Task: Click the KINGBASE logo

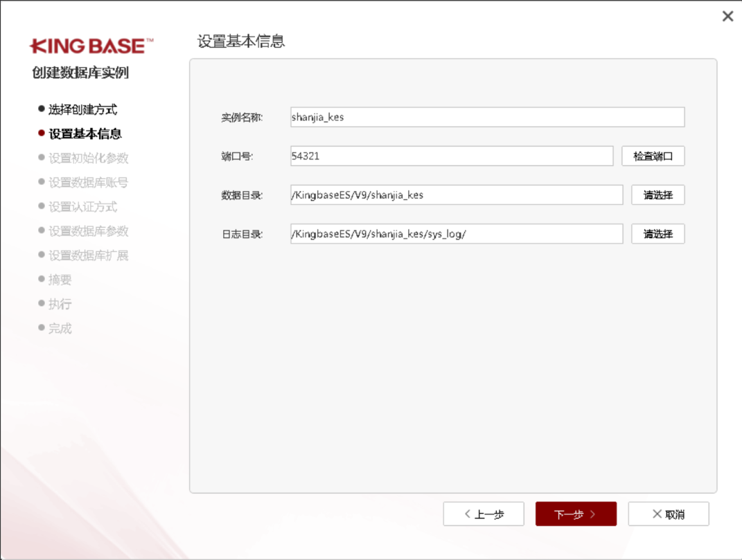Action: click(x=91, y=46)
